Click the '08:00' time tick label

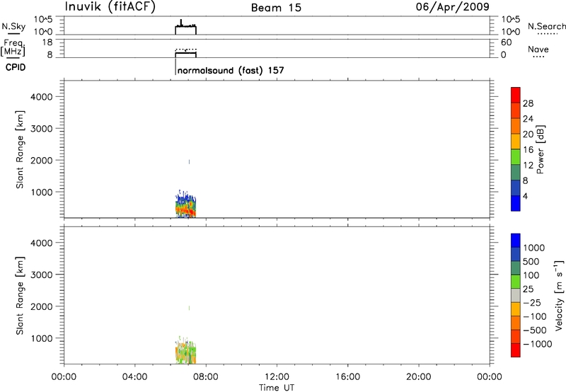206,377
